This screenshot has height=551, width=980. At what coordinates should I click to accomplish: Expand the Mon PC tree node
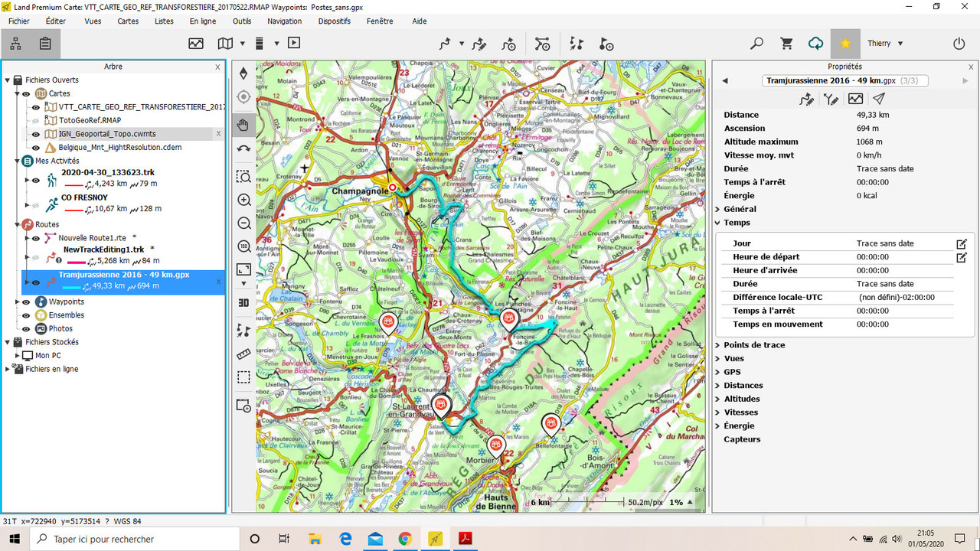click(16, 356)
